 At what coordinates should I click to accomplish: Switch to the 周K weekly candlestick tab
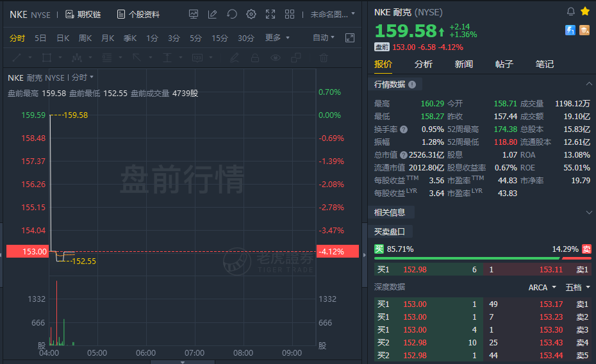click(85, 38)
